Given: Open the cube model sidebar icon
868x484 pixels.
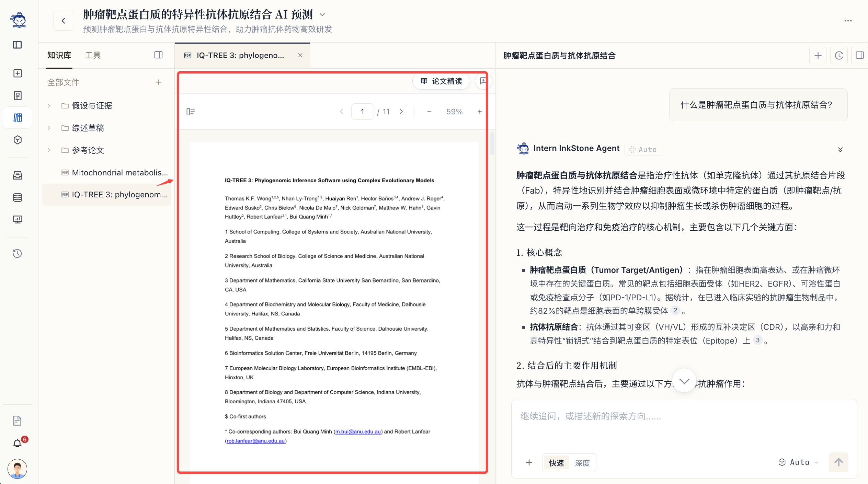Looking at the screenshot, I should tap(18, 140).
